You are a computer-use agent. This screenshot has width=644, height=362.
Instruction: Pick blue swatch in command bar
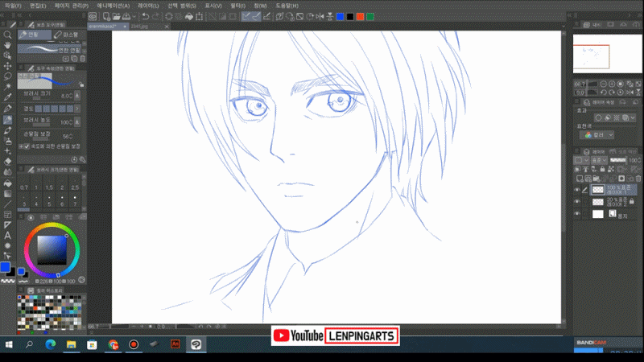point(340,16)
